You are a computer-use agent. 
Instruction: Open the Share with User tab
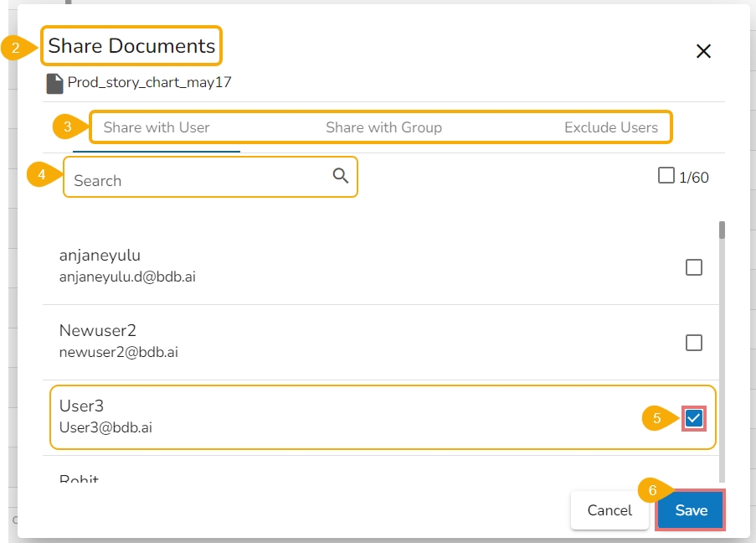click(157, 128)
